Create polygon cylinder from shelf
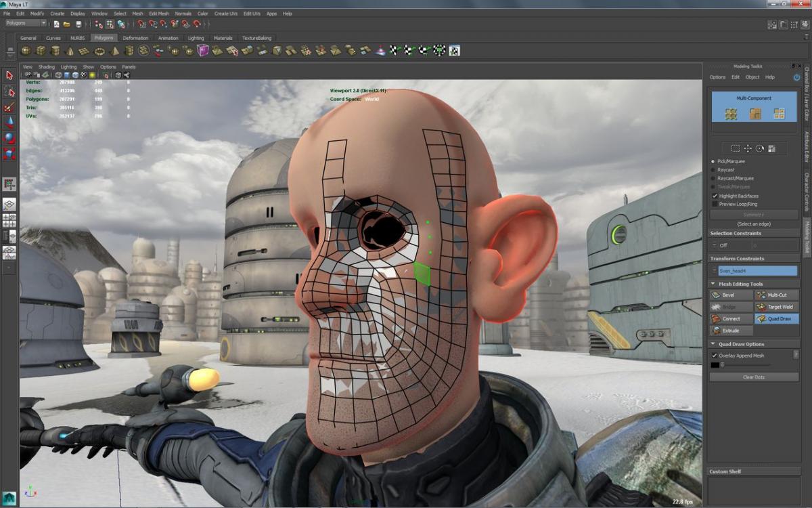Viewport: 812px width, 508px height. click(x=55, y=51)
